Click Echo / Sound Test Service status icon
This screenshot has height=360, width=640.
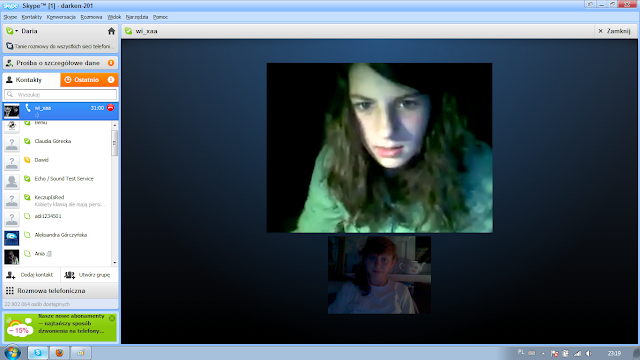pos(27,179)
